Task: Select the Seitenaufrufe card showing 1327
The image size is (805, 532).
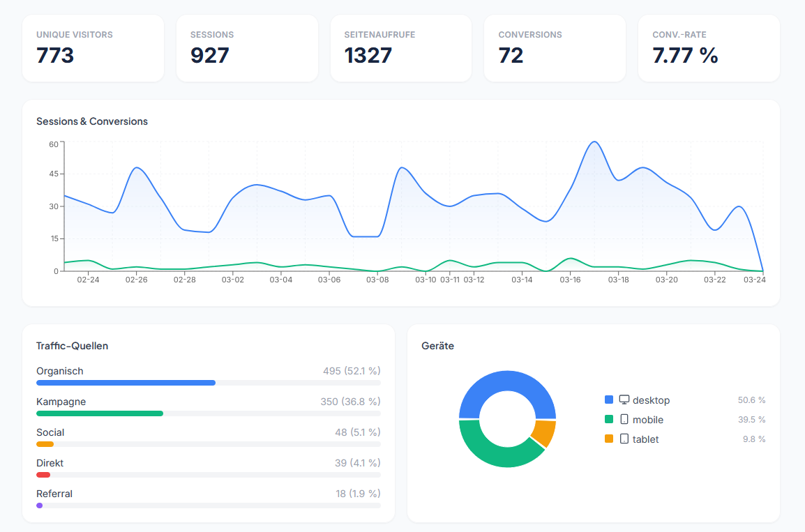Action: click(401, 48)
